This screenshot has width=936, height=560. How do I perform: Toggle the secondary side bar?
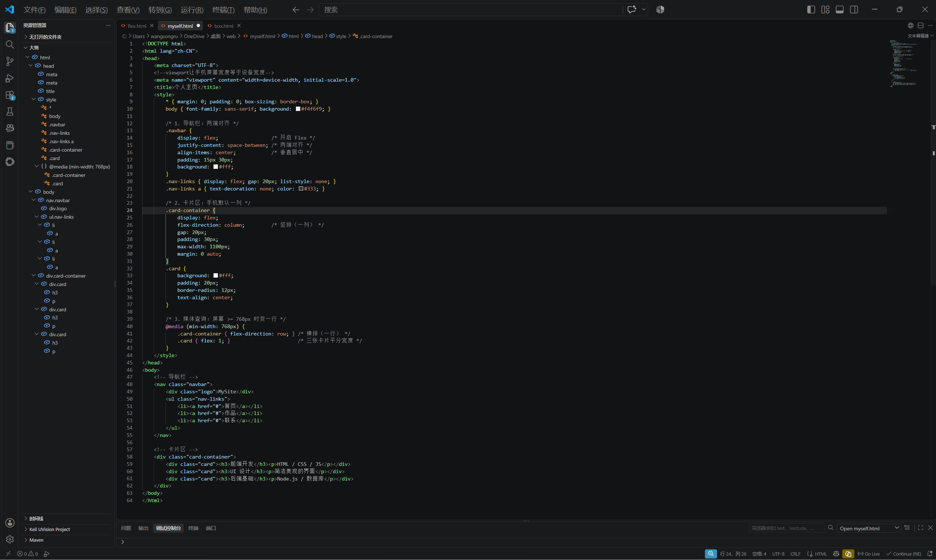pos(854,10)
